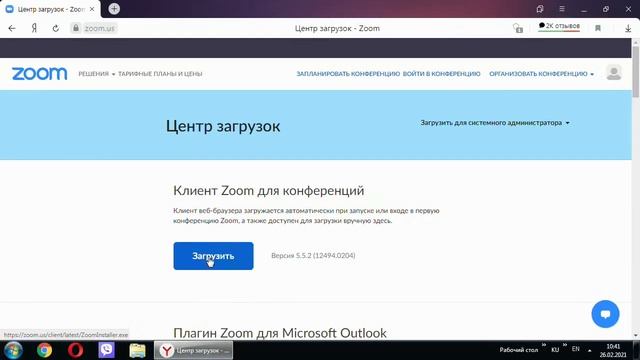Click the Клиент Zoom для конференций heading
640x360 pixels.
[269, 191]
